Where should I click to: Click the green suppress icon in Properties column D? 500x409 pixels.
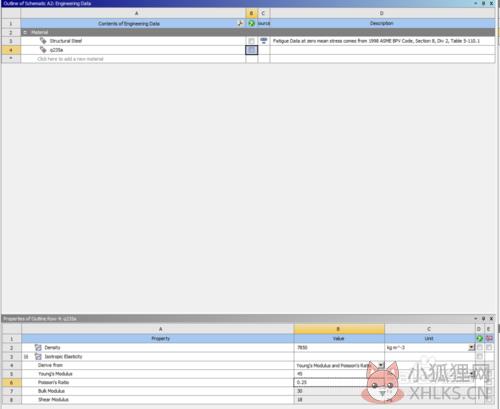coord(479,339)
